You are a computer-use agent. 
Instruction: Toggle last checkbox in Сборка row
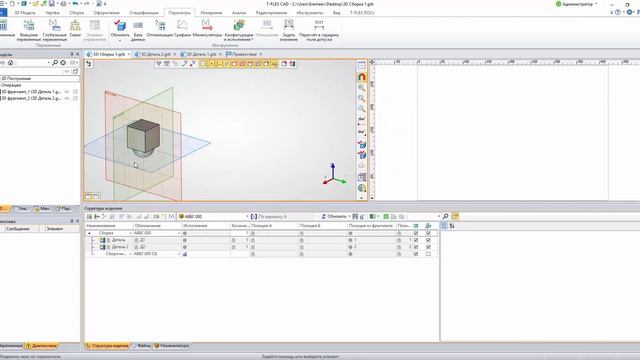[428, 233]
